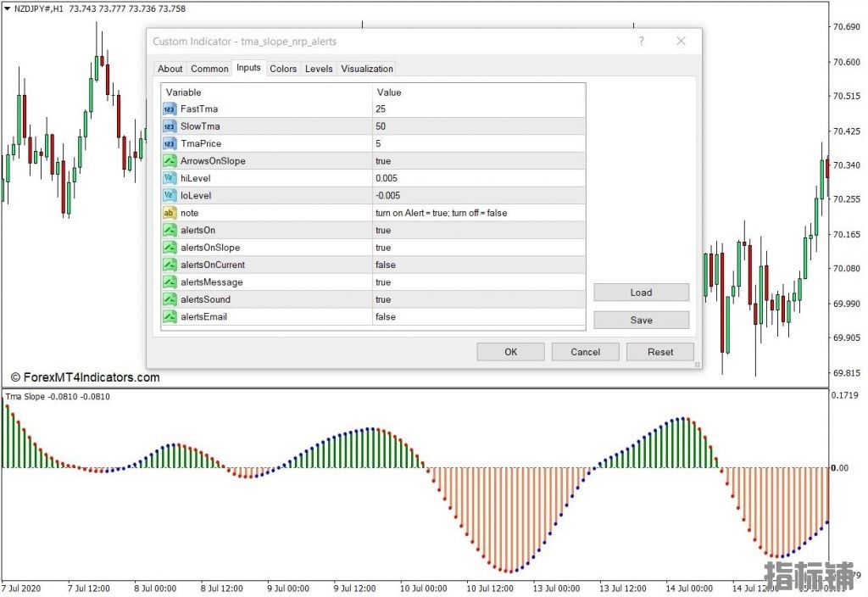Switch to the Colors tab
Screen dimensions: 868x597
(x=283, y=69)
